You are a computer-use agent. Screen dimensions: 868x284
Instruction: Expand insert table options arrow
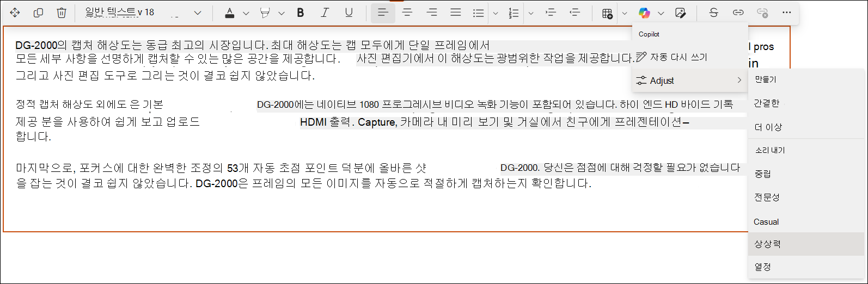coord(625,13)
